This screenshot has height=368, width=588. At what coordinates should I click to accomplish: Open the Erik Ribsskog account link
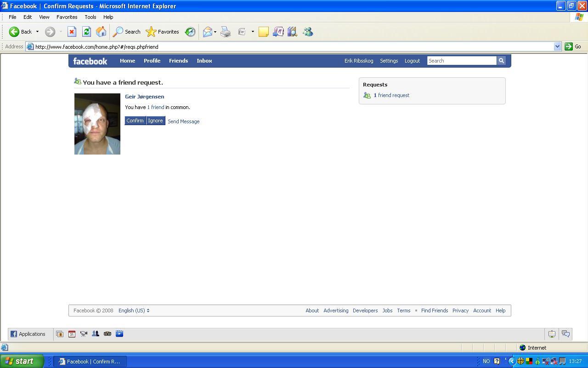(x=359, y=61)
